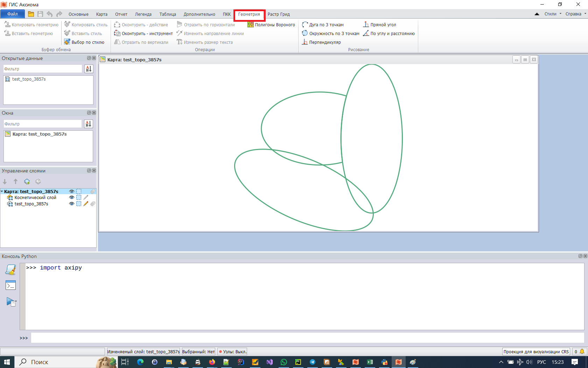Open the Полигоны Вороного tool
This screenshot has width=588, height=368.
tap(272, 25)
